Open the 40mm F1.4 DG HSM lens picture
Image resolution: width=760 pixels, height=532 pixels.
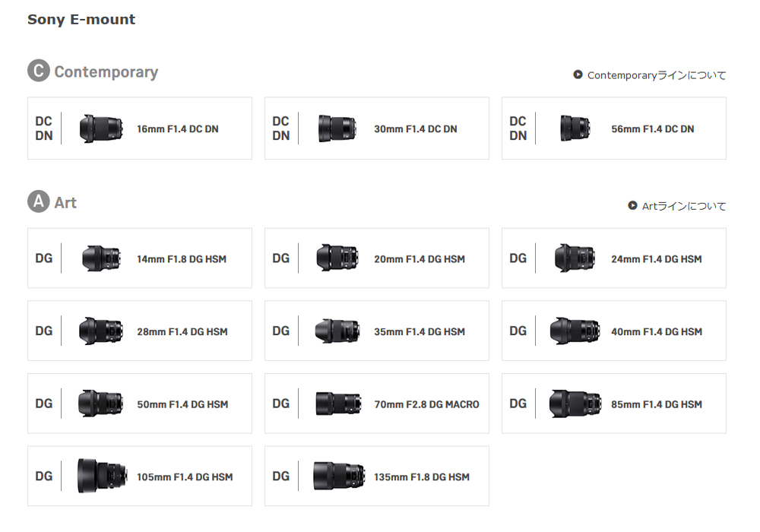coord(575,331)
